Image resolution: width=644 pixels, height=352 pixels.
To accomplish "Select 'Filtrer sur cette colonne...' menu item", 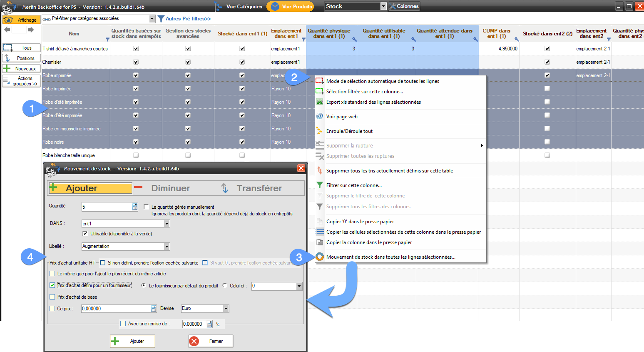I will pos(354,185).
